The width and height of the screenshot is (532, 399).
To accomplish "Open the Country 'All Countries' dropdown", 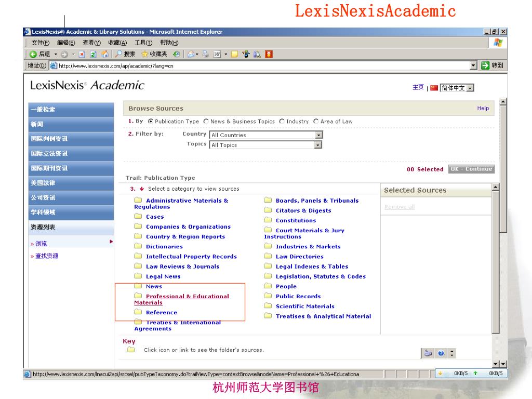I will pos(265,135).
